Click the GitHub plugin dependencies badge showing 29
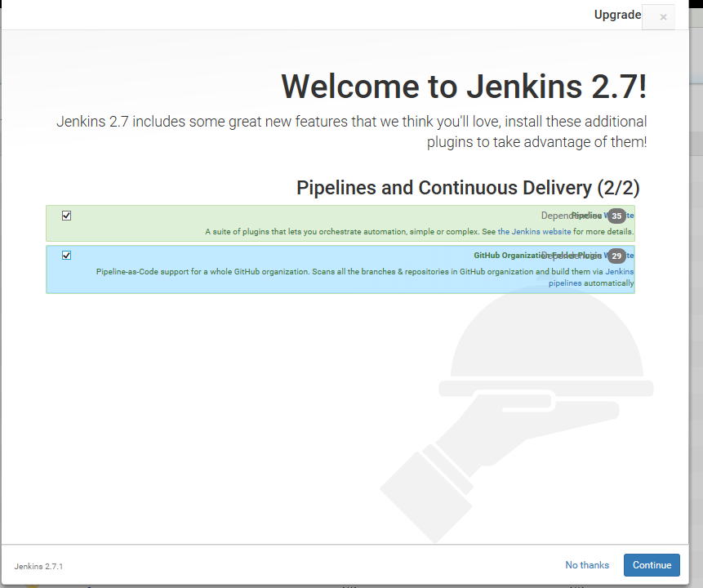 [616, 256]
